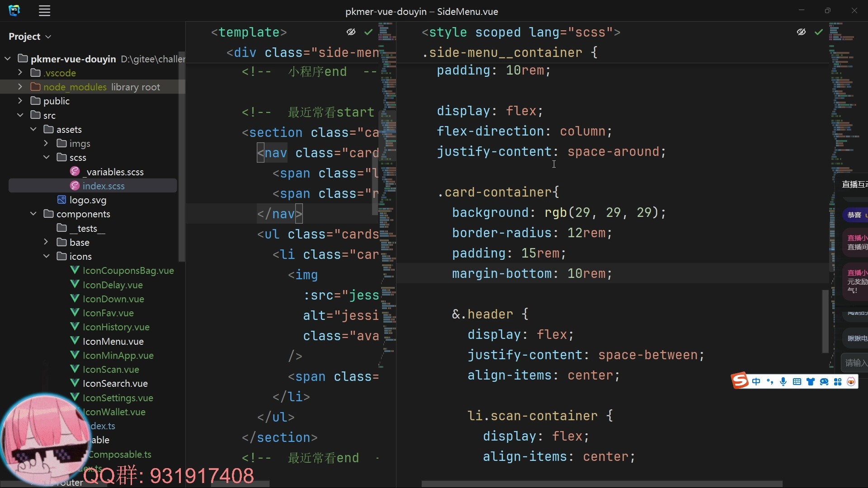Open IconCouponsBag.vue file

click(x=128, y=271)
